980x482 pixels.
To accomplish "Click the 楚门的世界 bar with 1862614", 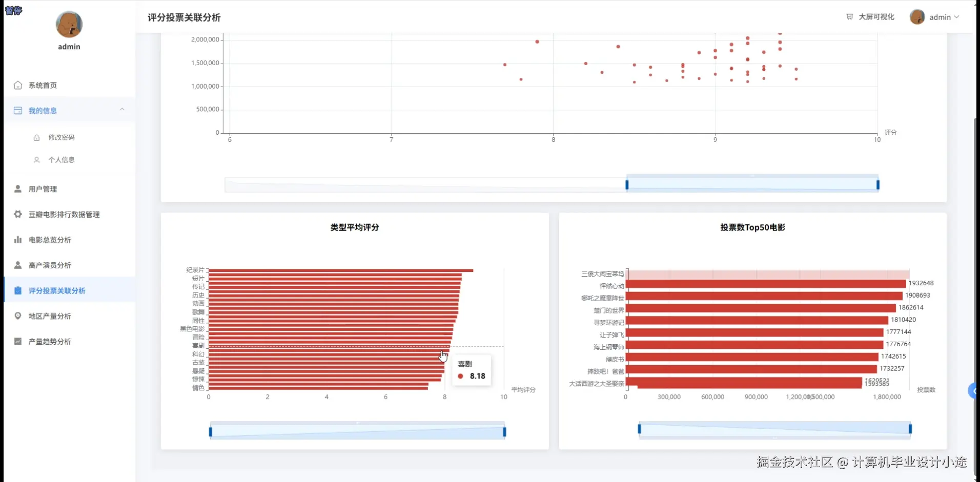I will [x=761, y=308].
